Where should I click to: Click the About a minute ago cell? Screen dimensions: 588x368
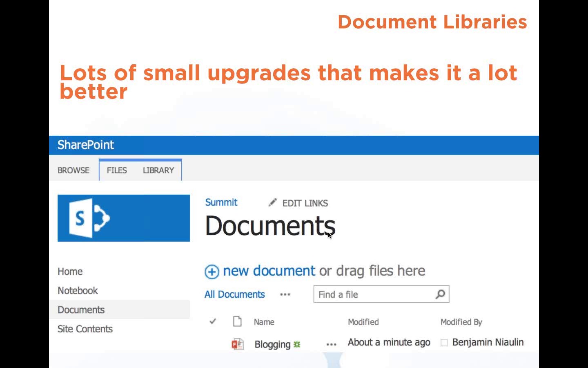389,342
